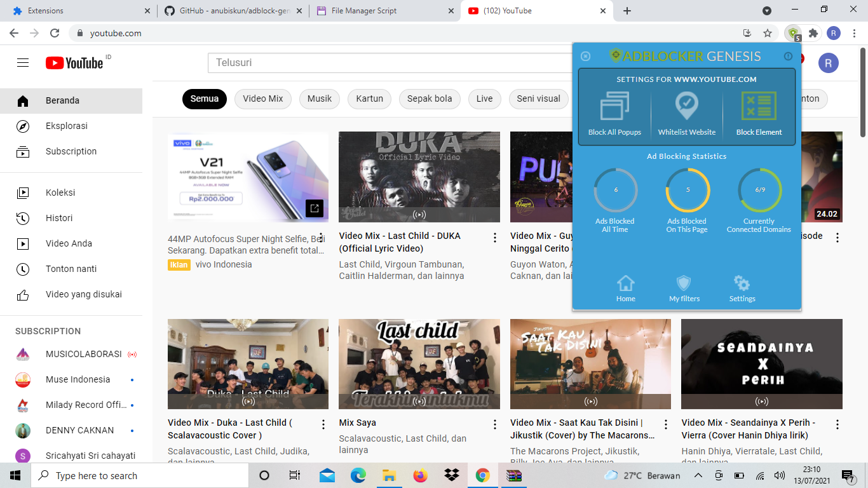Open Video yang disukai in sidebar
The image size is (868, 488).
click(x=71, y=294)
